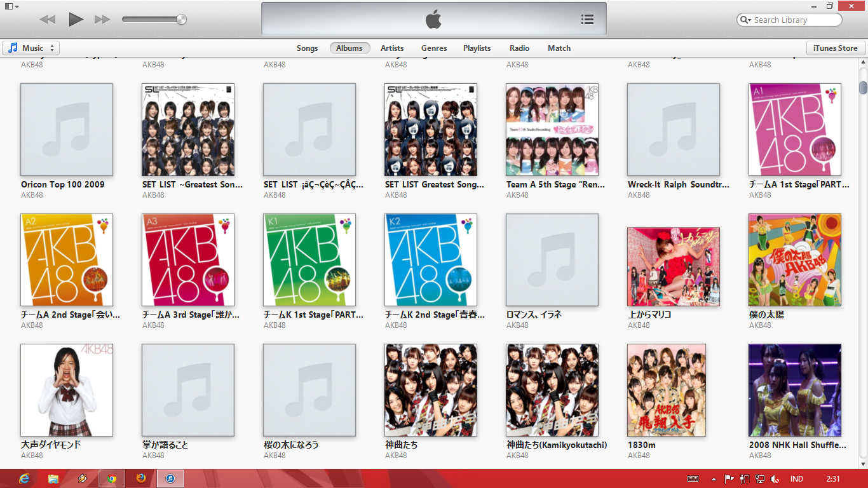Open the Action Center flag icon

729,479
